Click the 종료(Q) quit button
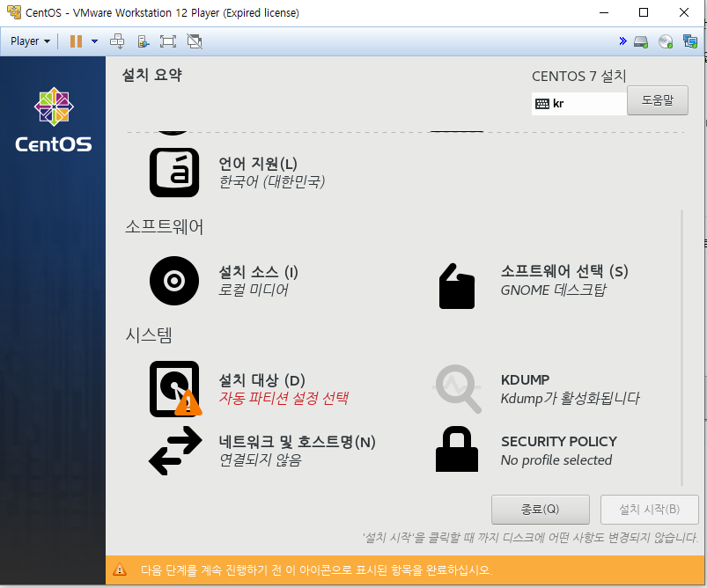The image size is (707, 588). [x=541, y=510]
